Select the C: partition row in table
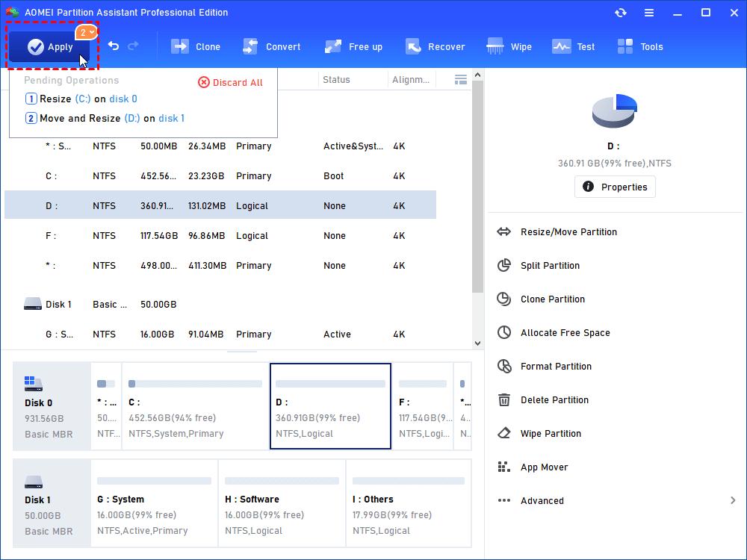This screenshot has height=560, width=747. tap(220, 175)
